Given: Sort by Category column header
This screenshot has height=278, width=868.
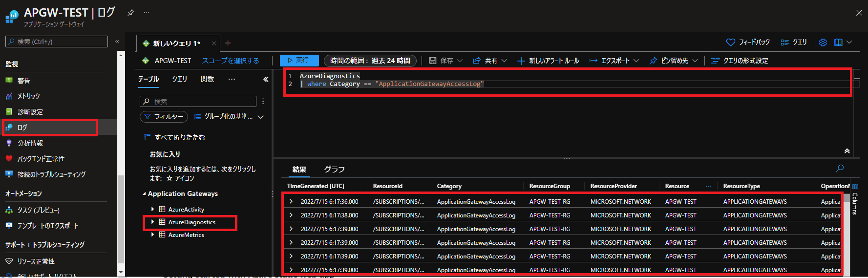Looking at the screenshot, I should (x=449, y=186).
